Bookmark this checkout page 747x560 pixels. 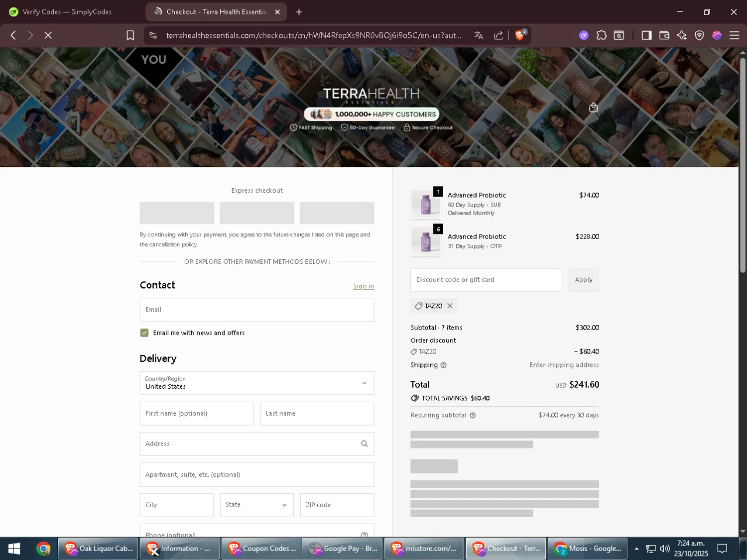point(130,35)
